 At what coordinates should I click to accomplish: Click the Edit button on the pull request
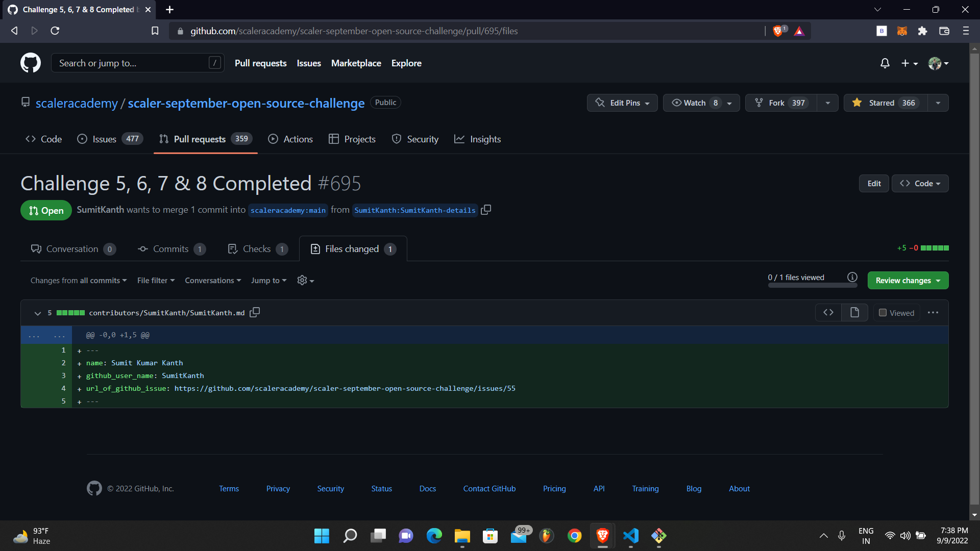coord(873,183)
